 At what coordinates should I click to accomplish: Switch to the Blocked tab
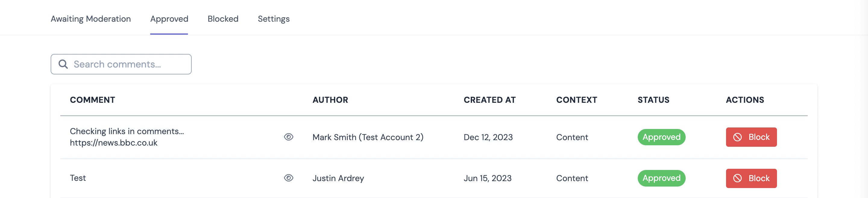(x=223, y=19)
